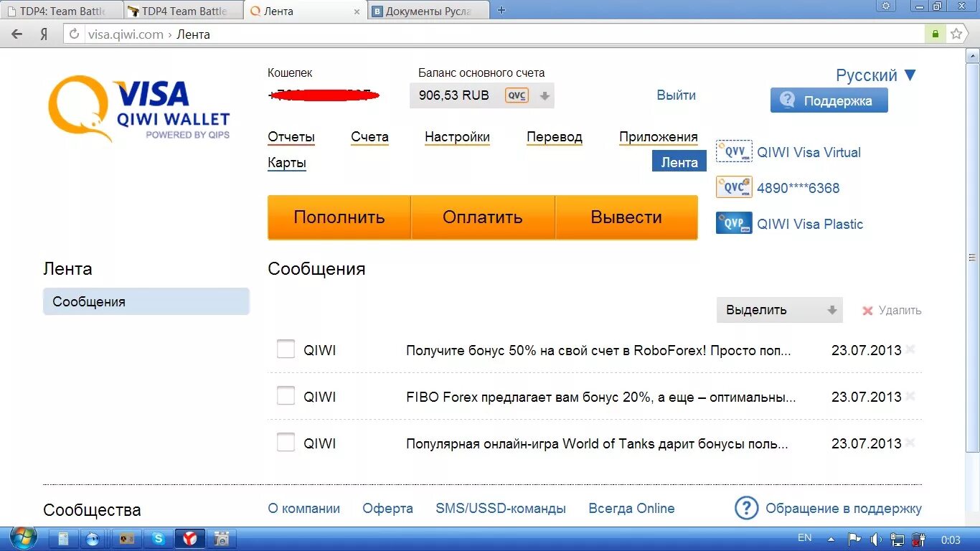Open the Отчеты menu

tap(291, 137)
